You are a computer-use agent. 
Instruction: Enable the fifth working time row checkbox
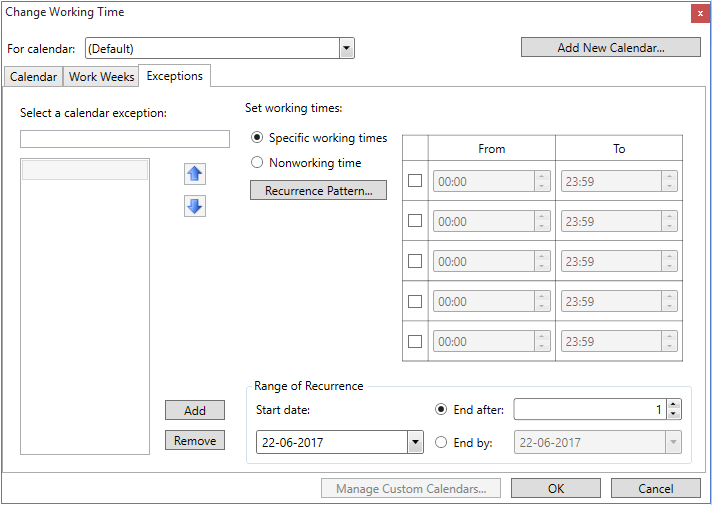pos(415,341)
